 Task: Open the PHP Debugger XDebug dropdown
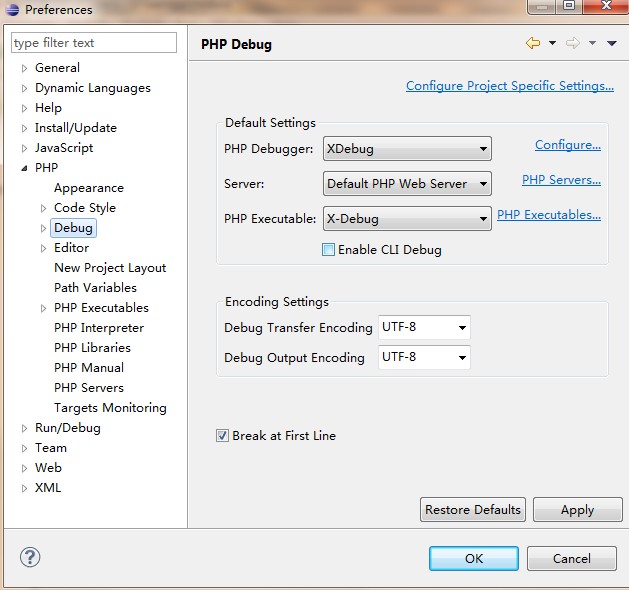tap(407, 149)
